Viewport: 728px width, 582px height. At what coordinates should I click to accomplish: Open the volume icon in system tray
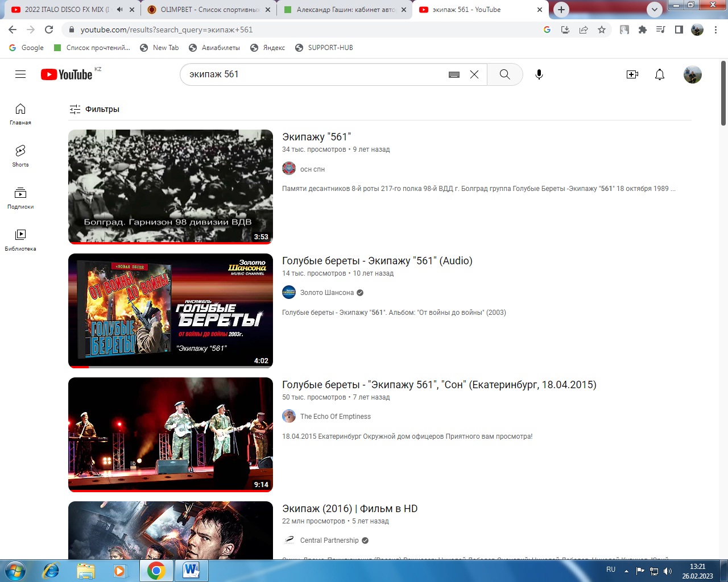[668, 571]
